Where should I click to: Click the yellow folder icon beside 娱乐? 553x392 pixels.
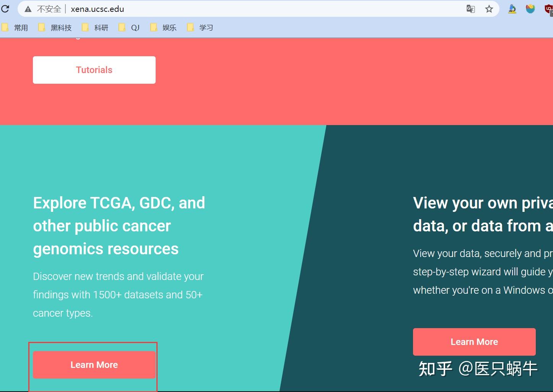[x=154, y=27]
